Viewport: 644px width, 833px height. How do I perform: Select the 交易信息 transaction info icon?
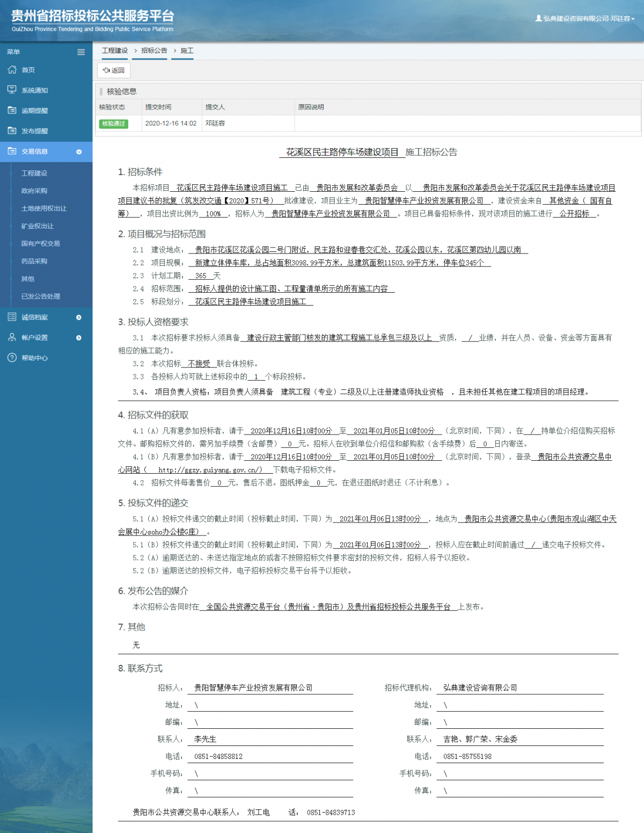(12, 151)
